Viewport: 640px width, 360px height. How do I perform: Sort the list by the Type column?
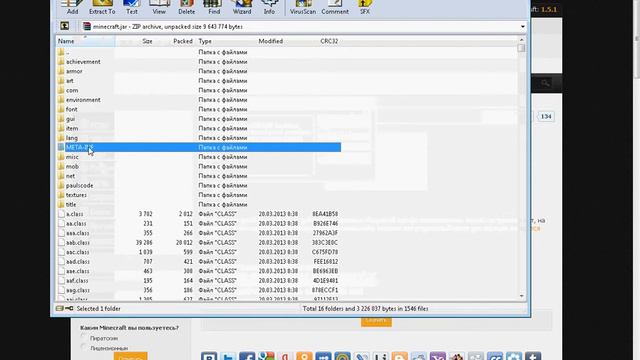click(x=226, y=41)
